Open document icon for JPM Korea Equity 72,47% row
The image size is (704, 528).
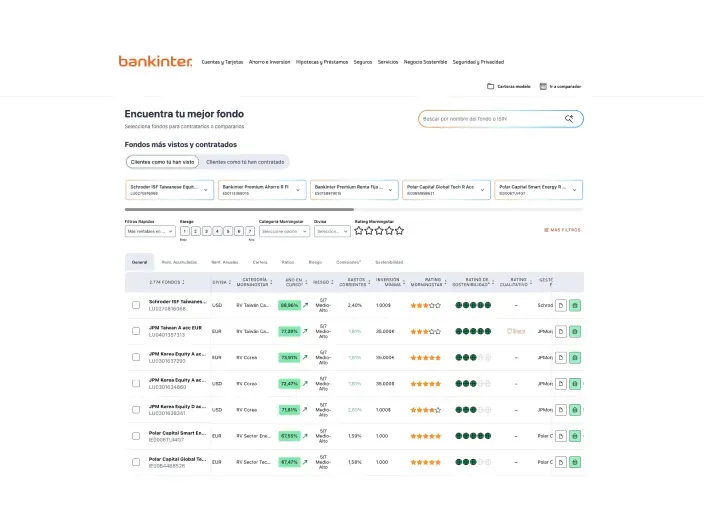561,383
